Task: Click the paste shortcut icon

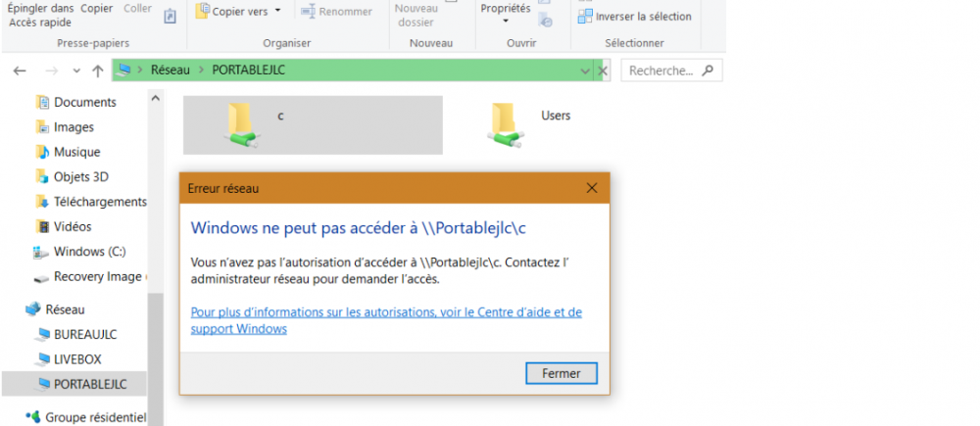Action: pyautogui.click(x=170, y=17)
